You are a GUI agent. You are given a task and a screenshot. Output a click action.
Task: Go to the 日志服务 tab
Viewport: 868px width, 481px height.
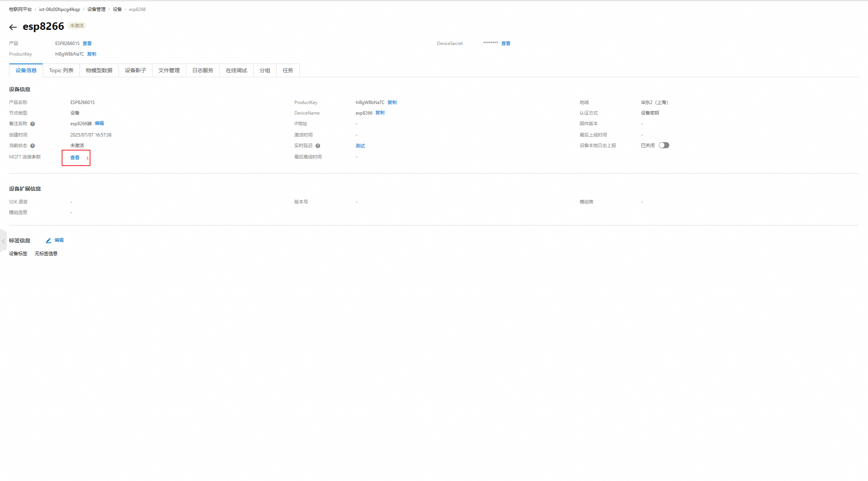(202, 70)
